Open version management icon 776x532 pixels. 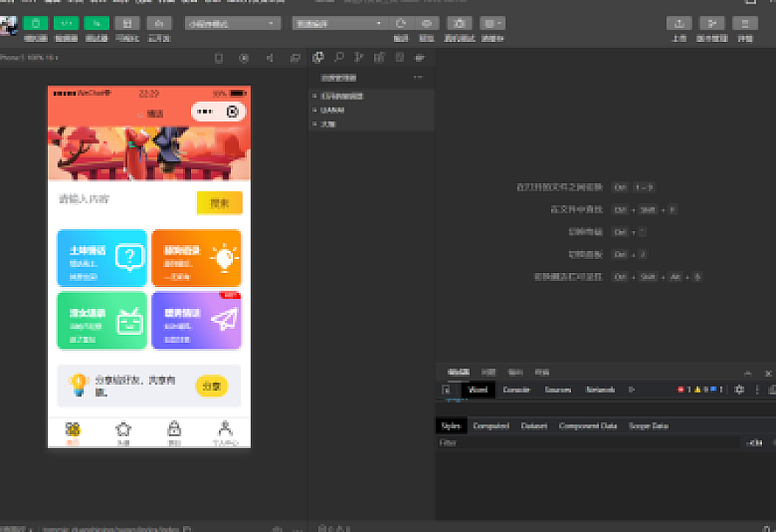pos(711,24)
